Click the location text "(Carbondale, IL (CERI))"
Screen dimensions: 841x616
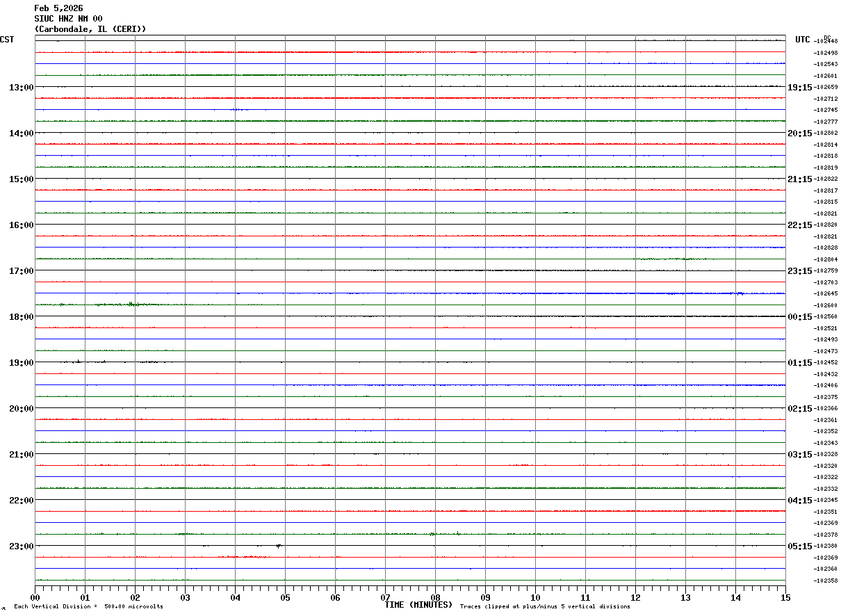click(90, 29)
